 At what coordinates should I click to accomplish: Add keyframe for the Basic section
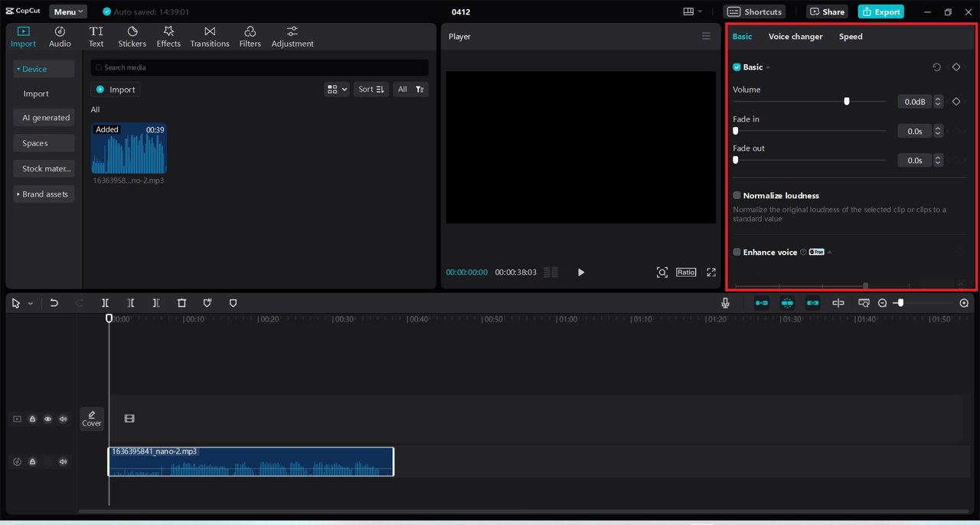tap(956, 67)
